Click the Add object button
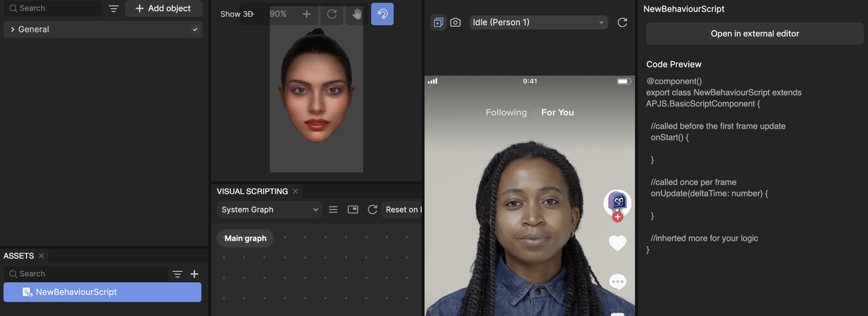Screen dimensions: 868x316 tap(163, 9)
